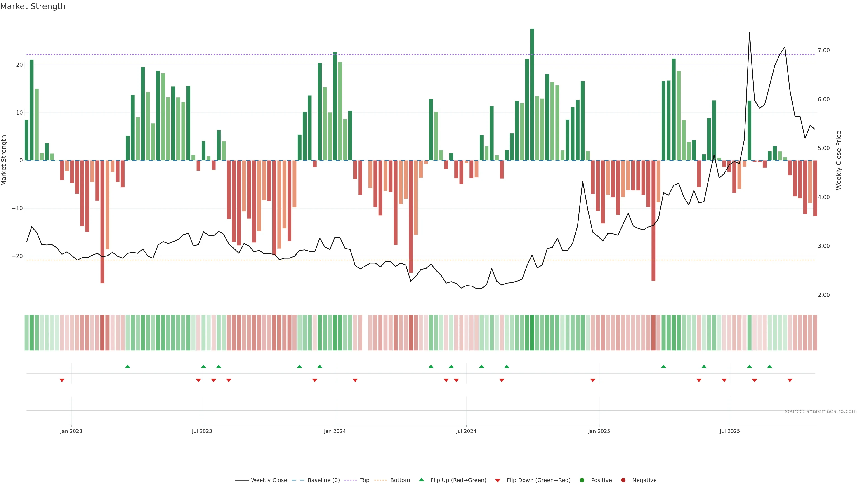
Task: Click the 7.00 tick on Weekly Close Price axis
Action: coord(823,51)
